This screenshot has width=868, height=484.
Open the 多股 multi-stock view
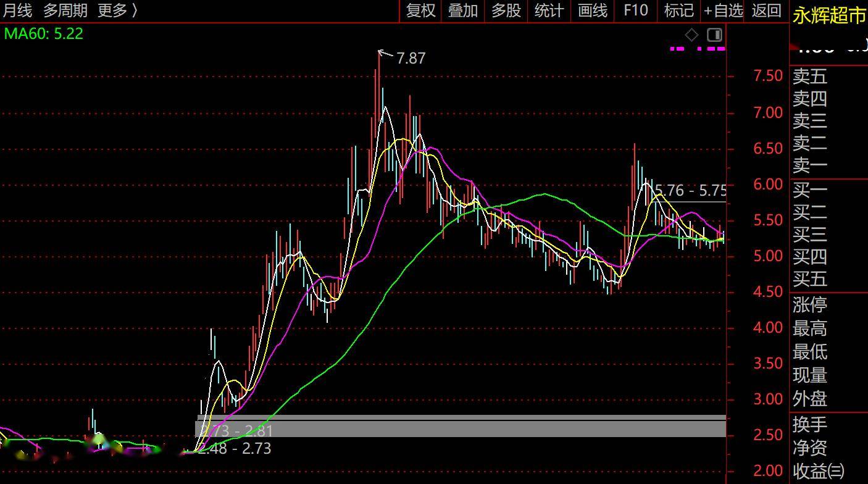tap(506, 10)
